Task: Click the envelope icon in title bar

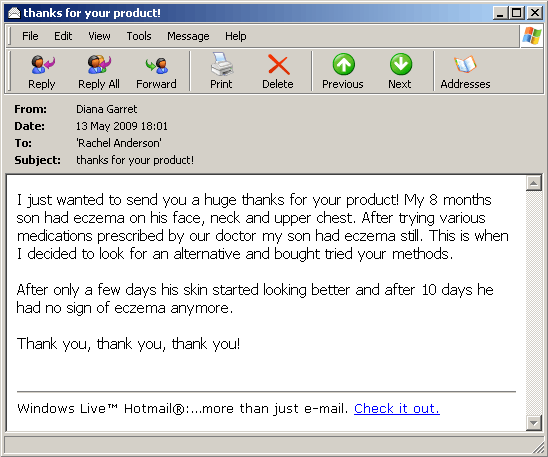Action: point(14,13)
